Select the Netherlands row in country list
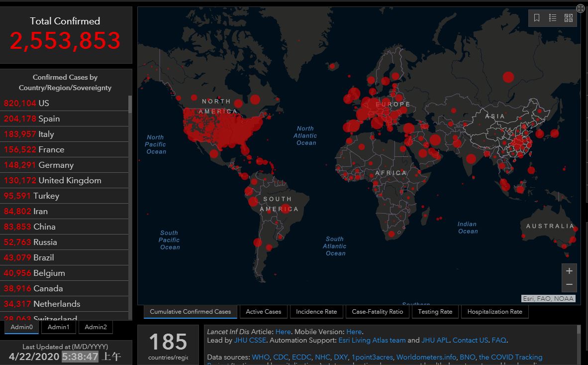 64,304
